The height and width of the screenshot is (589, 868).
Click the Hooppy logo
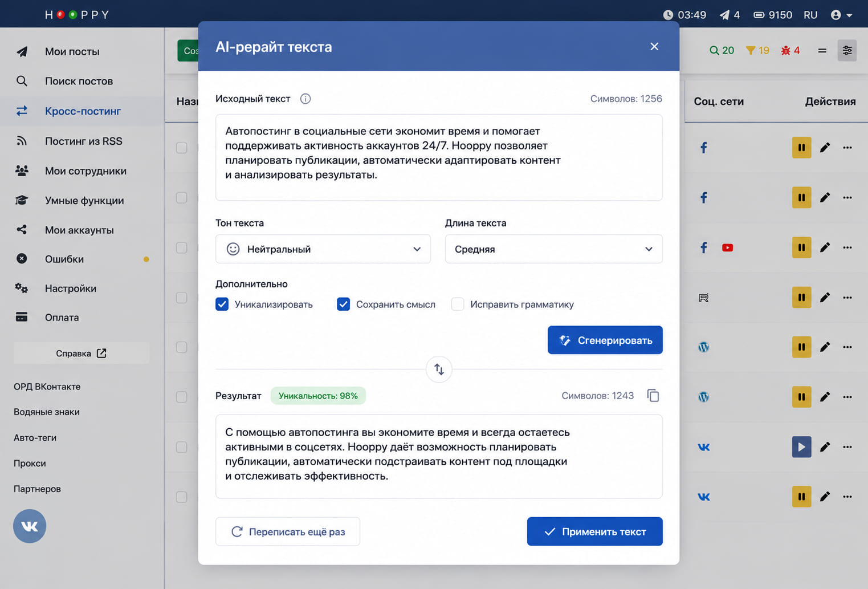[x=77, y=15]
